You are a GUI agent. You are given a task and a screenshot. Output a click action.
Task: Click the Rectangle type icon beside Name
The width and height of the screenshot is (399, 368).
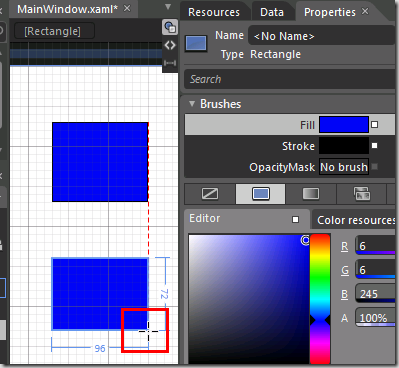click(x=196, y=44)
